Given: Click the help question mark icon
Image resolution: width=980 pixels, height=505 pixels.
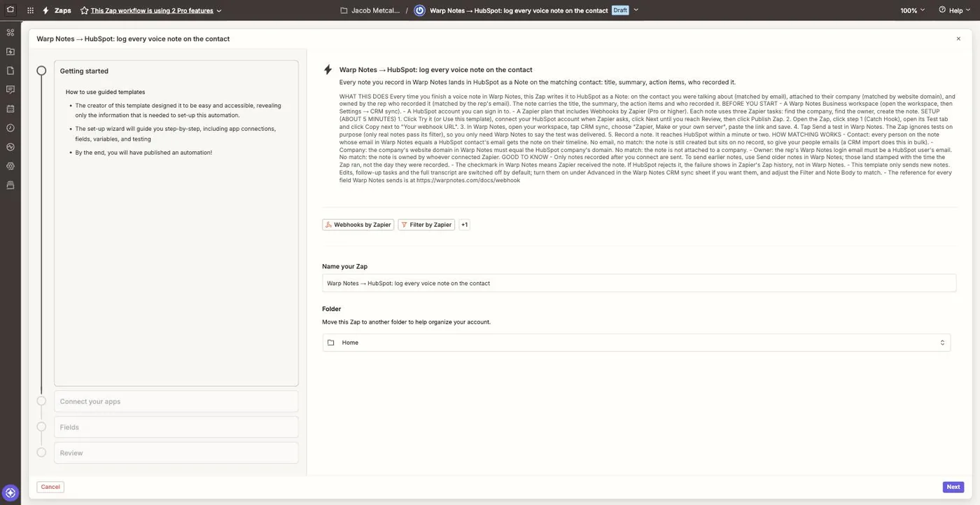Looking at the screenshot, I should pos(942,11).
